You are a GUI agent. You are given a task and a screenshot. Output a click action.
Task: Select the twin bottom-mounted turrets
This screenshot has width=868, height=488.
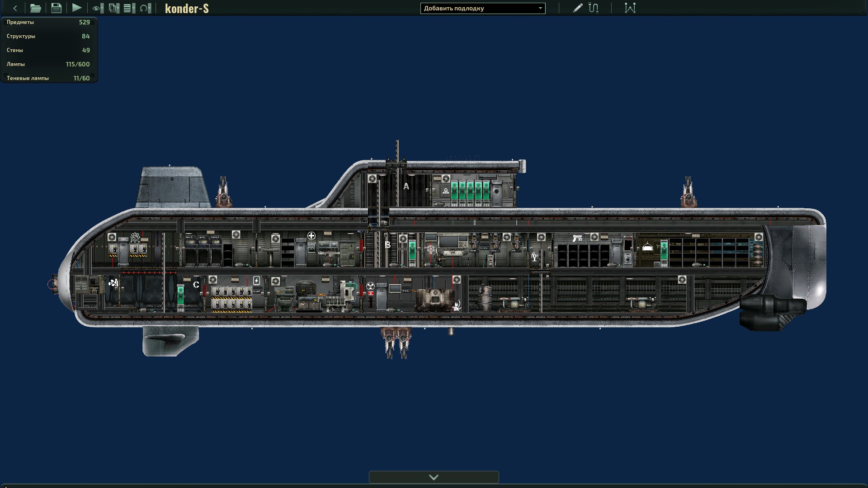[396, 343]
